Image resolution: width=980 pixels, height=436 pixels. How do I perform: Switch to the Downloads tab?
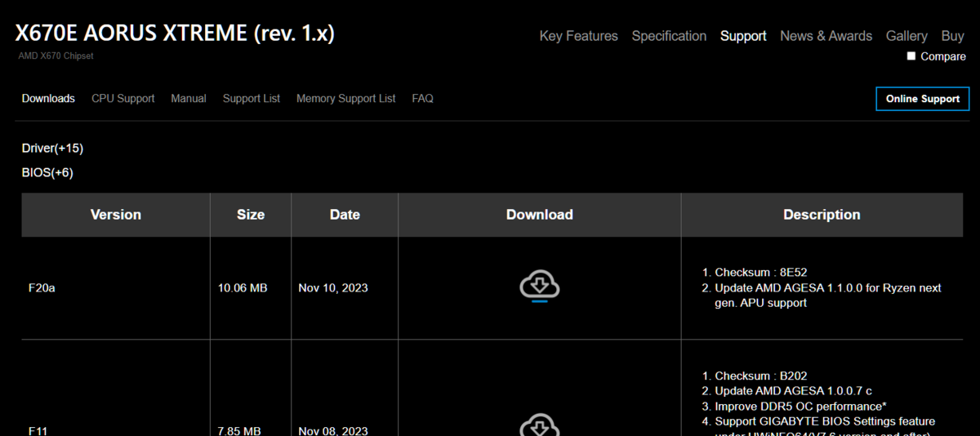pos(48,98)
